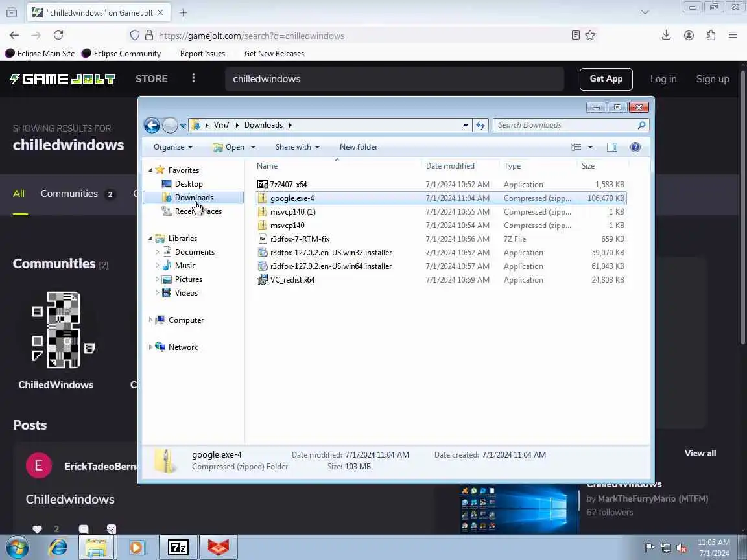Open browser extensions puzzle icon
This screenshot has height=560, width=747.
711,35
